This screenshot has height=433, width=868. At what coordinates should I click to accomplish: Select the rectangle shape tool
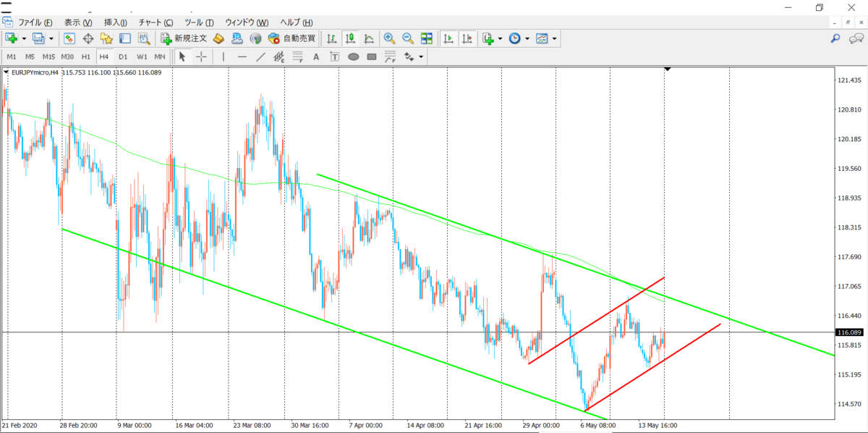[x=372, y=56]
